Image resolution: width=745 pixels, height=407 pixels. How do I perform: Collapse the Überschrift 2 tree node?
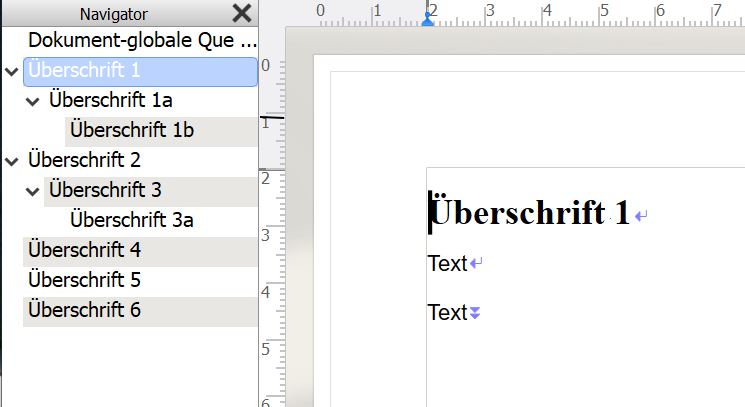[x=11, y=161]
